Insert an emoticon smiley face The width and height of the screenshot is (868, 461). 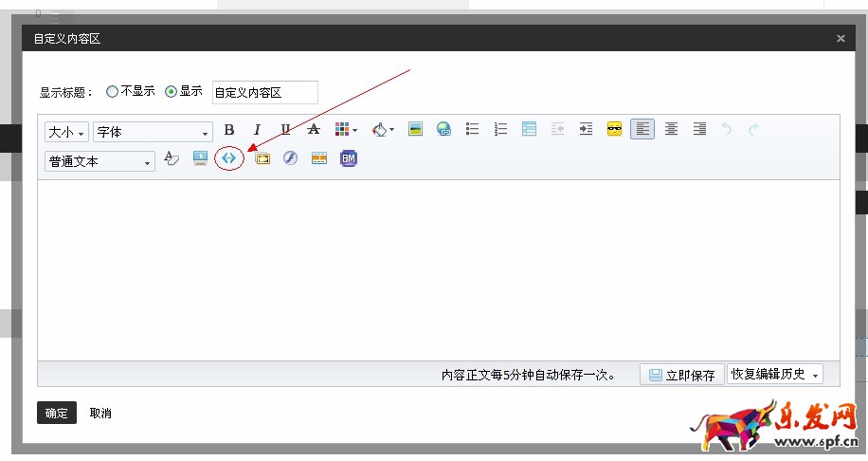pyautogui.click(x=614, y=129)
